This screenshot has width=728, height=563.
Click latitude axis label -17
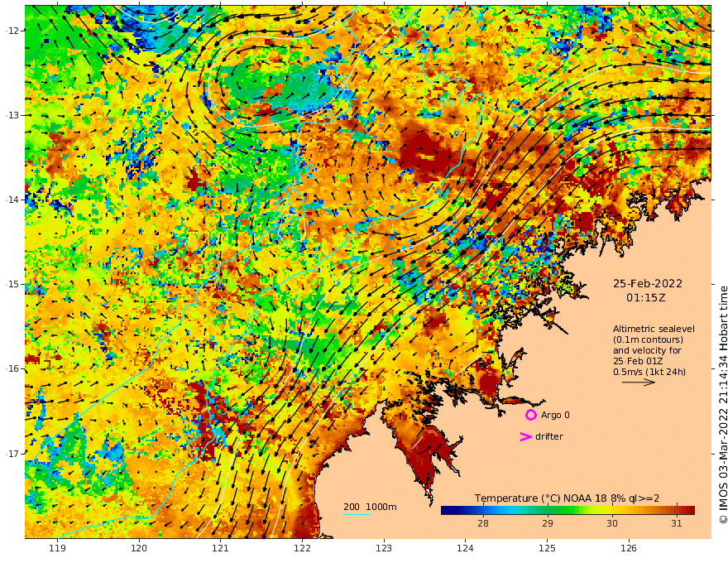pyautogui.click(x=12, y=454)
